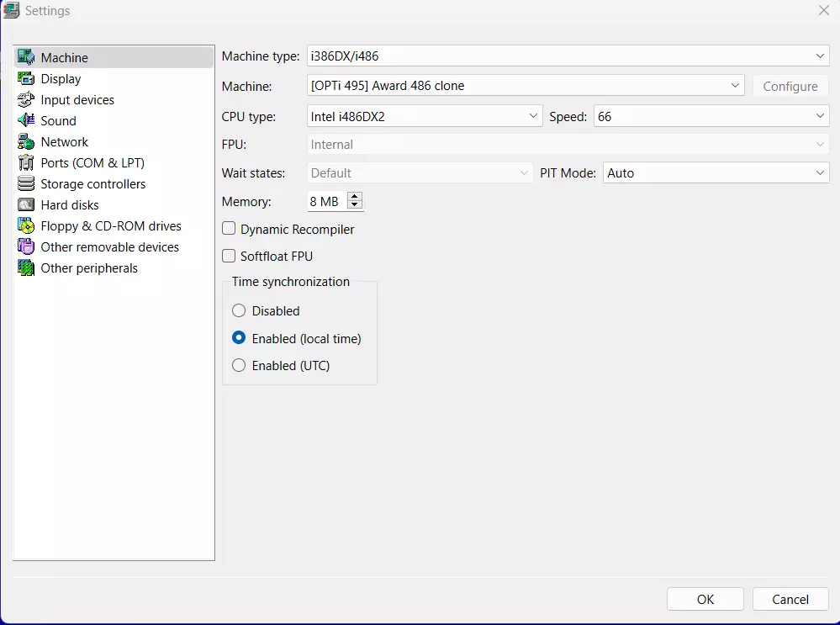Click the Machine category icon

click(x=26, y=57)
